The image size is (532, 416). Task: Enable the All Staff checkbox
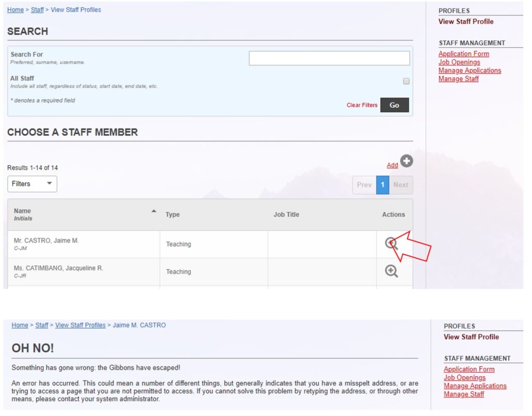tap(406, 82)
